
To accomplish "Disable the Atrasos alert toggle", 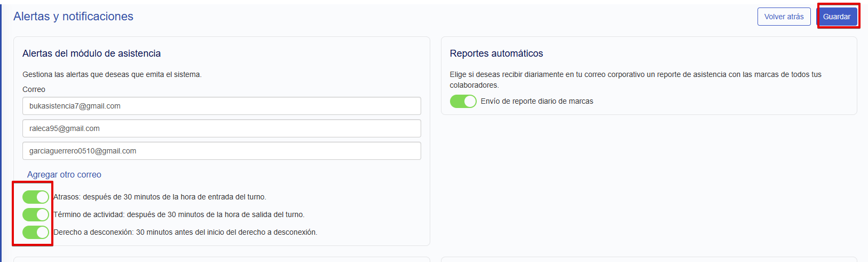I will point(36,197).
